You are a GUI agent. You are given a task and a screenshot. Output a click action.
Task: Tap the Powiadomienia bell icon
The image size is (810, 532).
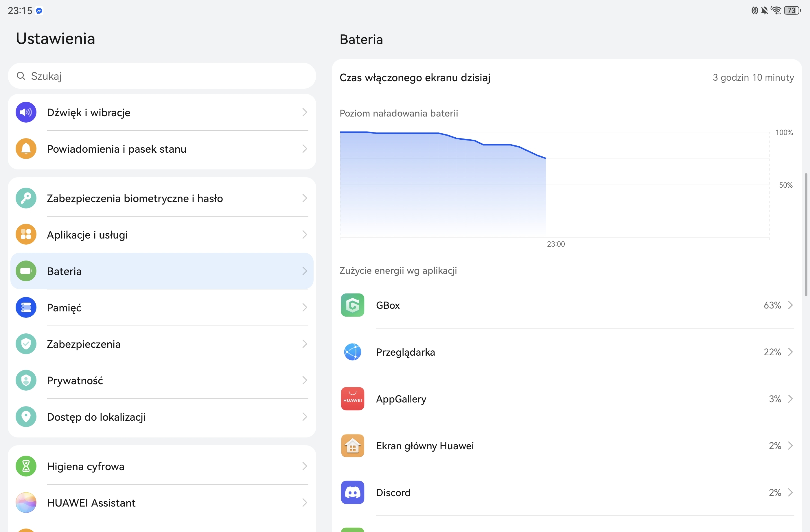pyautogui.click(x=26, y=149)
